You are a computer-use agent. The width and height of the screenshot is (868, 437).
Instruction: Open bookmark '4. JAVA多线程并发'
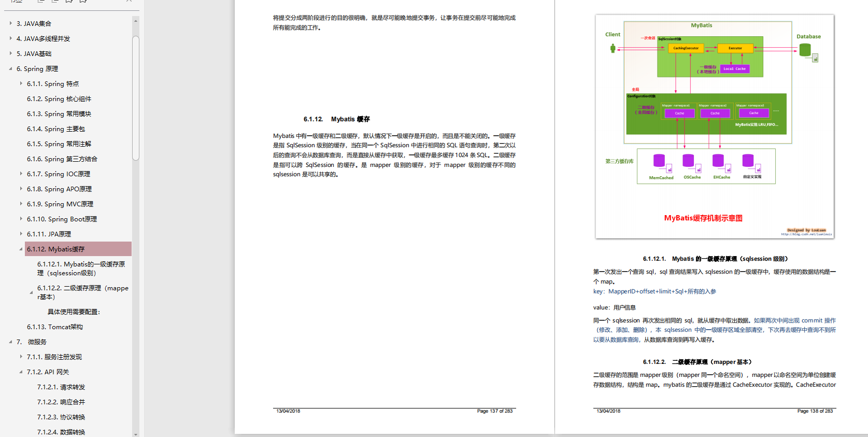tap(43, 38)
